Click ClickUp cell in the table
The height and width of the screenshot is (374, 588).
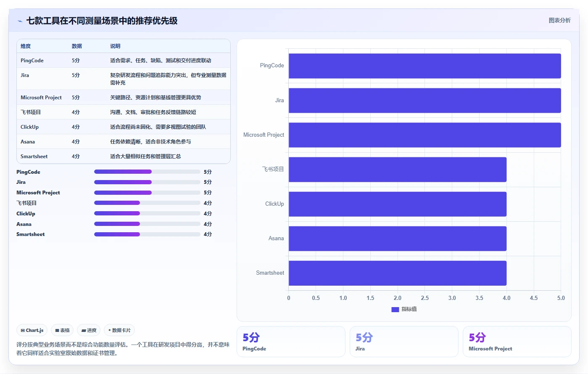pyautogui.click(x=29, y=127)
